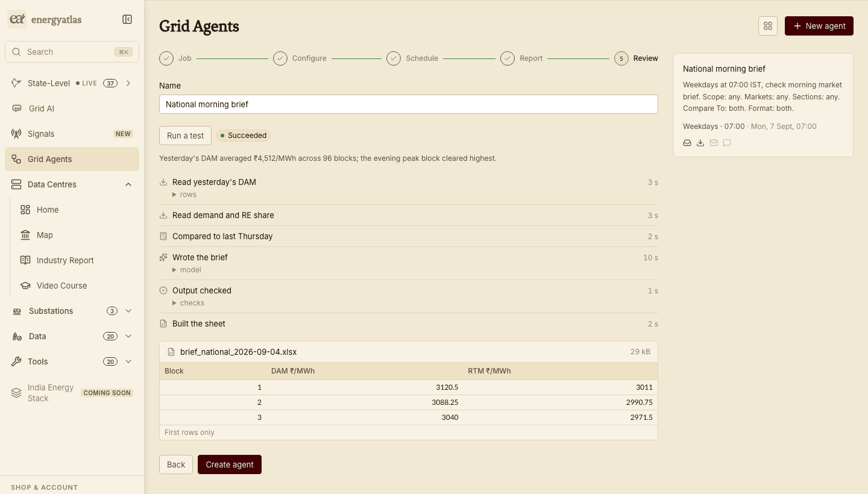
Task: Click the New agent button
Action: [819, 26]
